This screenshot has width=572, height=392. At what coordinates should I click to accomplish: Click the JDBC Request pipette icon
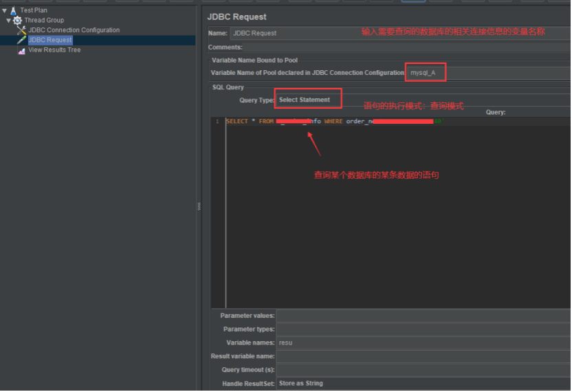pyautogui.click(x=21, y=40)
